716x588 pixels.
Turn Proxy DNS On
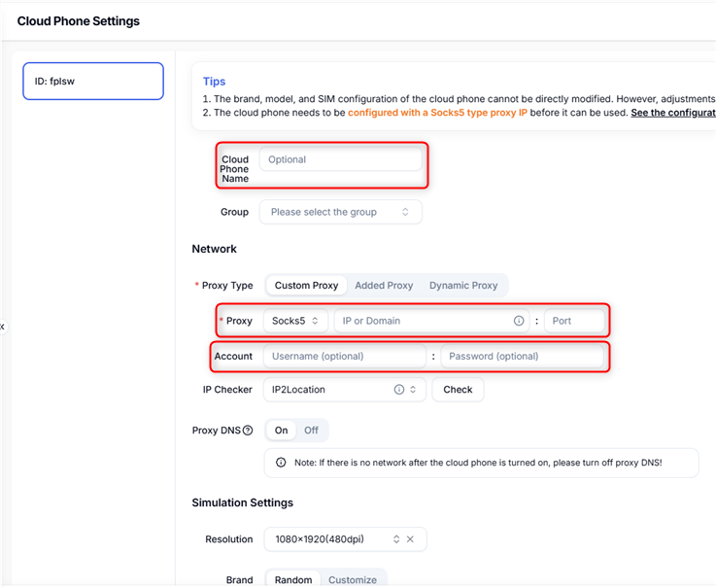281,431
